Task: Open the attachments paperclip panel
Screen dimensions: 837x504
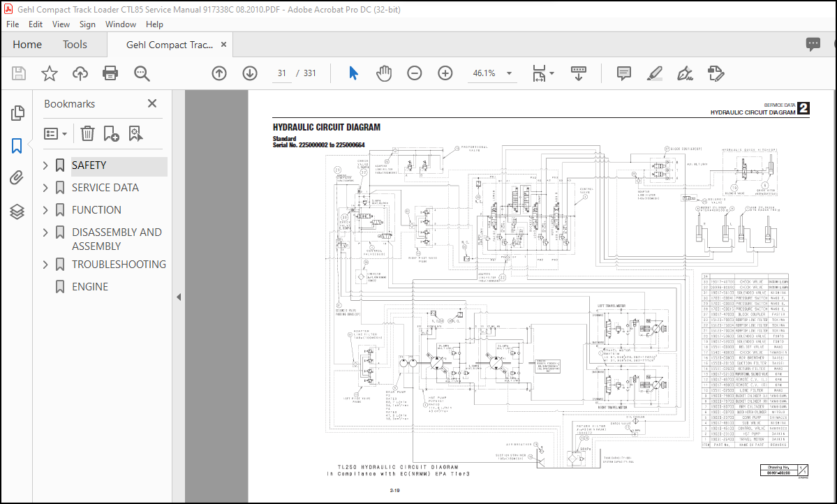Action: tap(17, 178)
